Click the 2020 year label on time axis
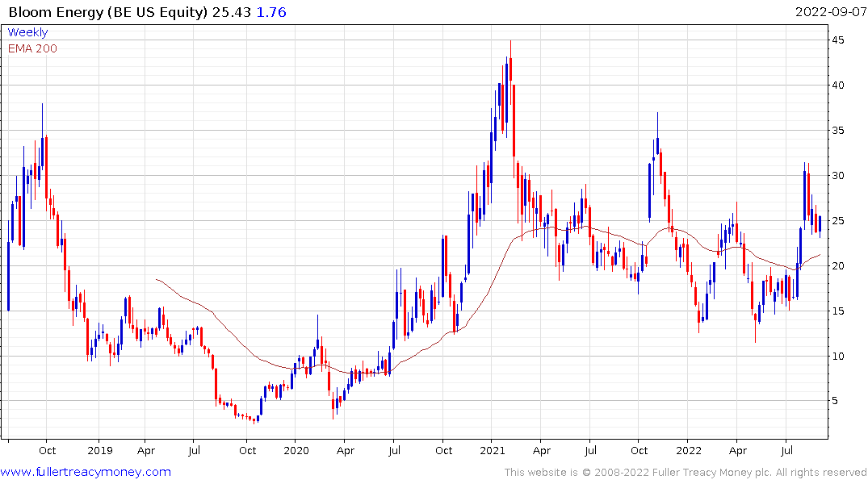 pyautogui.click(x=296, y=450)
